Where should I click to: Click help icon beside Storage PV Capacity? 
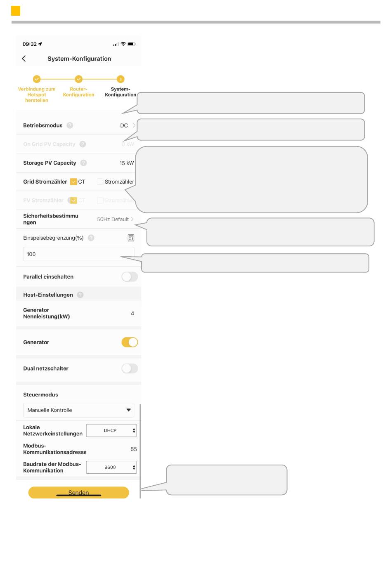[x=83, y=163]
